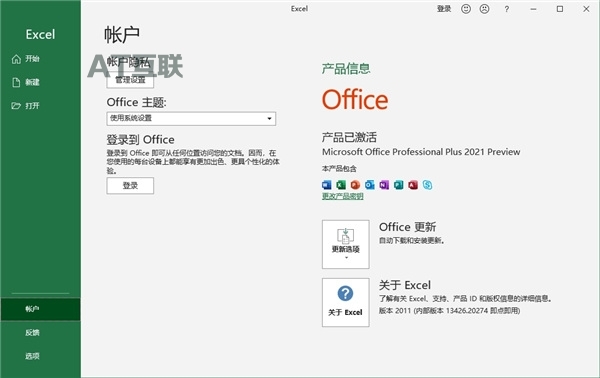The image size is (600, 378).
Task: Click the 关于 Excel heading text
Action: [x=404, y=285]
